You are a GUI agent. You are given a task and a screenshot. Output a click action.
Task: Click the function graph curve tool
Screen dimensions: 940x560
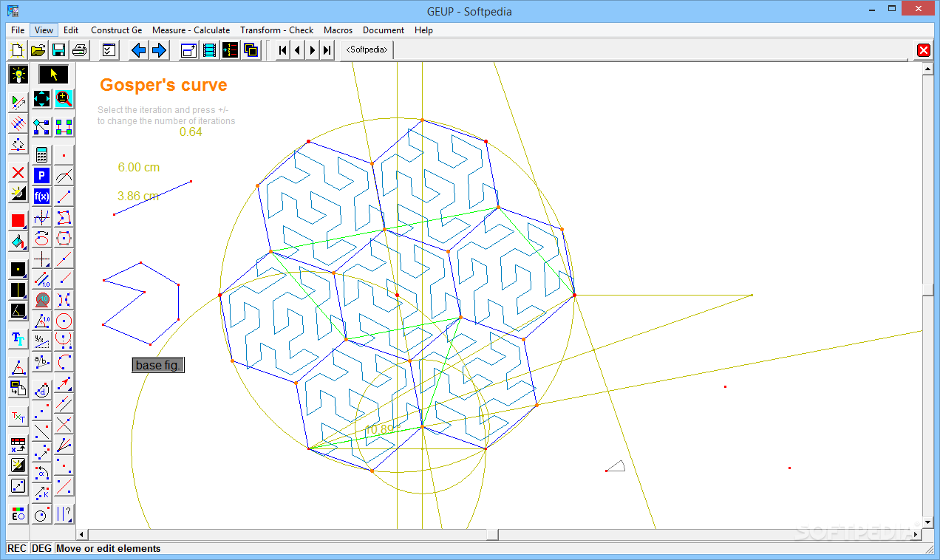pyautogui.click(x=42, y=217)
